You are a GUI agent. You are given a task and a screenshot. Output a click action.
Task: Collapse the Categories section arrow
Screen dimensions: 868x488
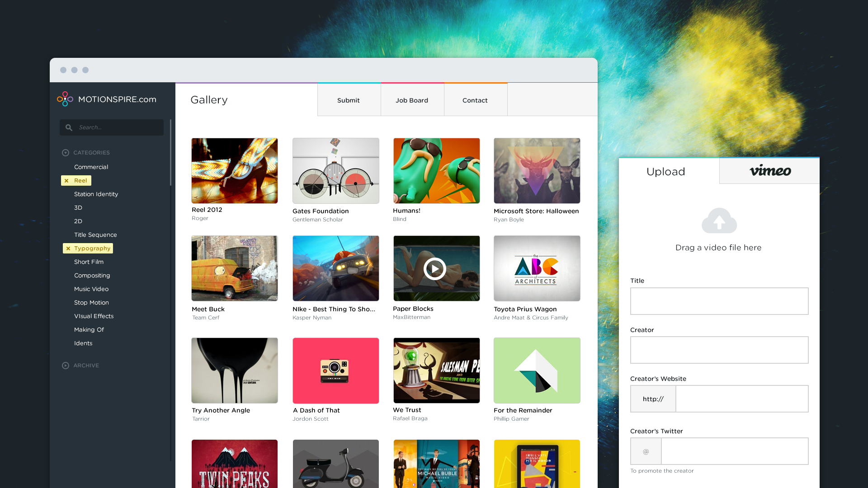[x=66, y=153]
